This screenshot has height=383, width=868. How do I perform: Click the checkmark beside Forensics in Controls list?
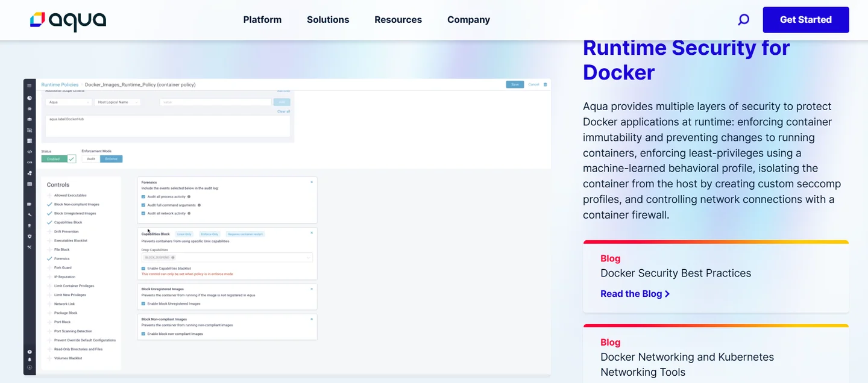click(x=49, y=258)
